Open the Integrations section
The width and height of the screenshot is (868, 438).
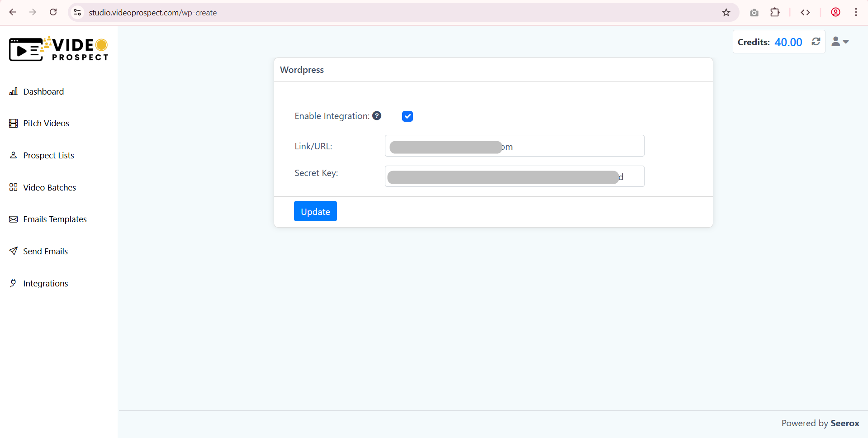point(45,283)
